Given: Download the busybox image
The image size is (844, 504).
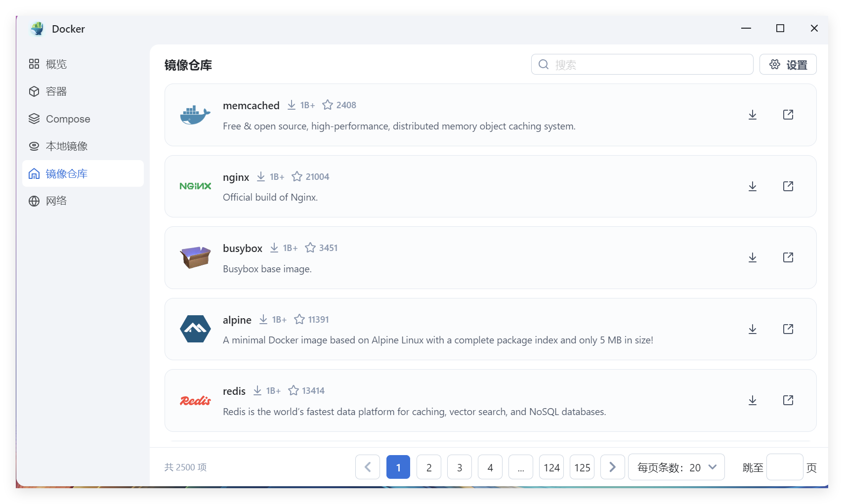Looking at the screenshot, I should (x=753, y=257).
